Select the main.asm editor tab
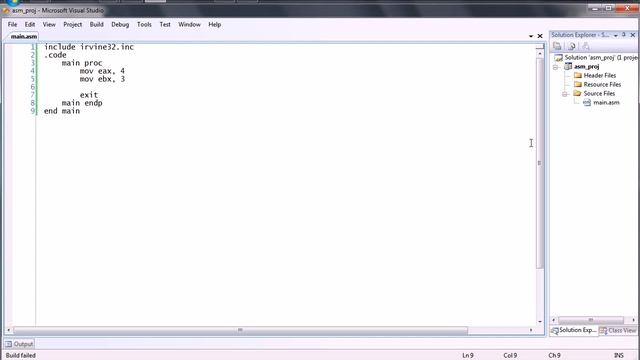 click(24, 36)
